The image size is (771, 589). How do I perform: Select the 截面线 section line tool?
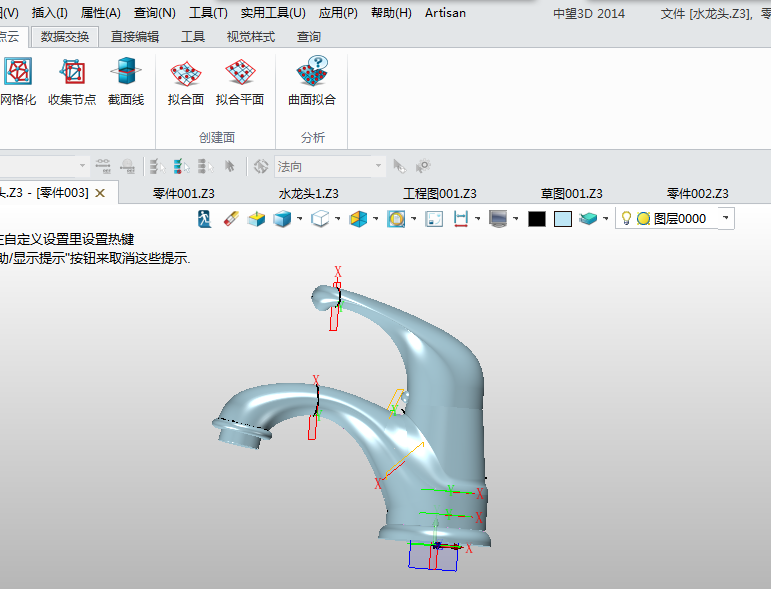pyautogui.click(x=126, y=82)
